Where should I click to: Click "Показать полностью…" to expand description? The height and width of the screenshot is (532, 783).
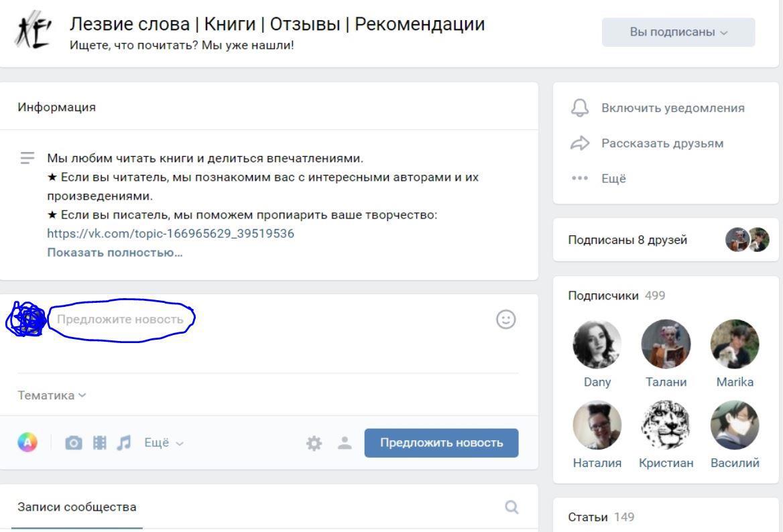pos(115,253)
